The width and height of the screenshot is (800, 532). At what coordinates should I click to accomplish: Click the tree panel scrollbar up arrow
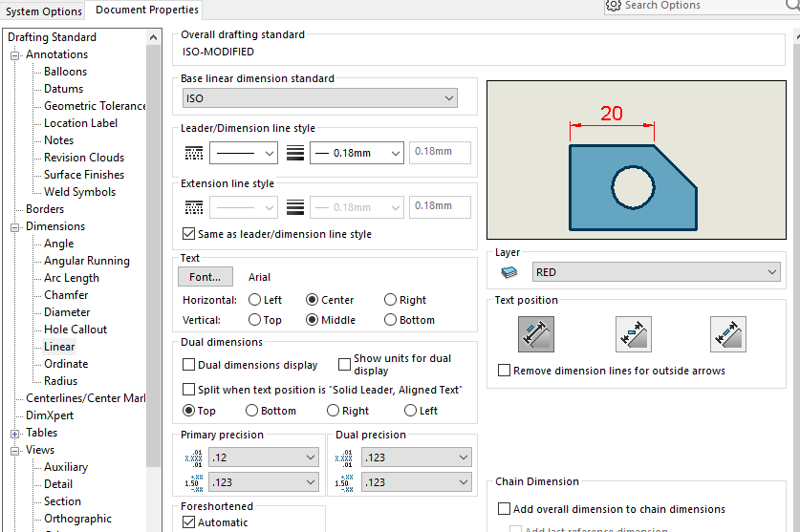pyautogui.click(x=153, y=37)
